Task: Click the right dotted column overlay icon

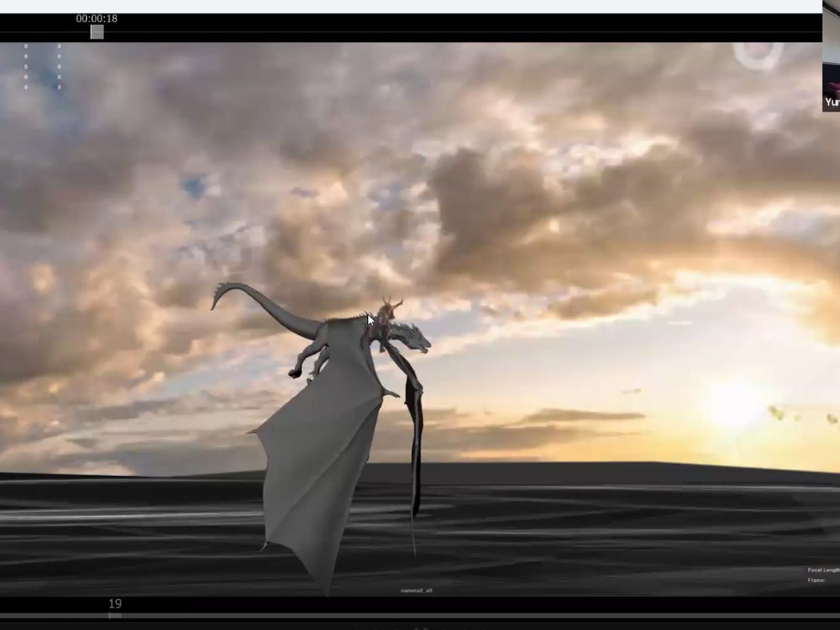Action: (x=59, y=66)
